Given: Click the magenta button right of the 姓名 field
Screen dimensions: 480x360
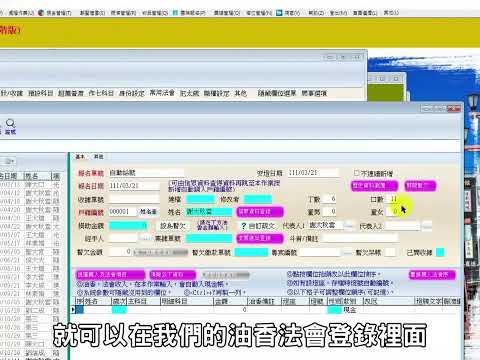Looking at the screenshot, I should 260,212.
